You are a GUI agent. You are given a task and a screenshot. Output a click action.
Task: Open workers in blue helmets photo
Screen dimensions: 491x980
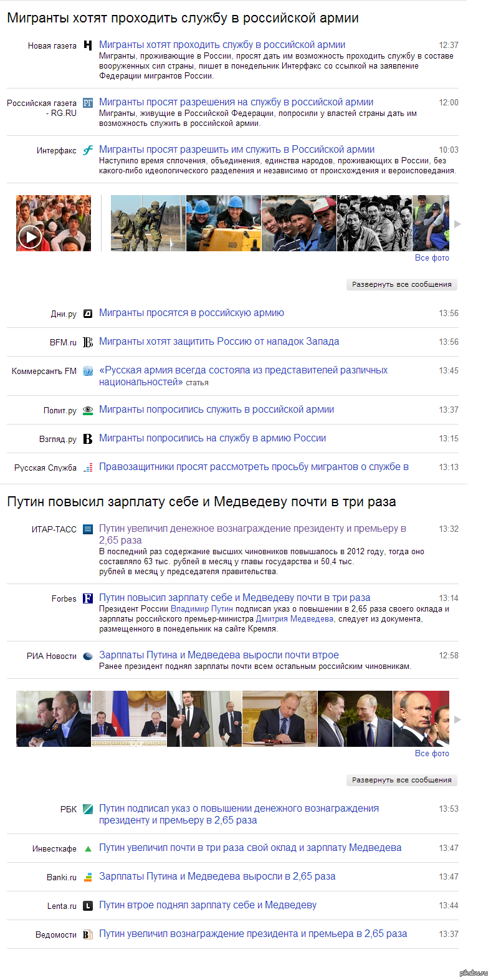(224, 223)
